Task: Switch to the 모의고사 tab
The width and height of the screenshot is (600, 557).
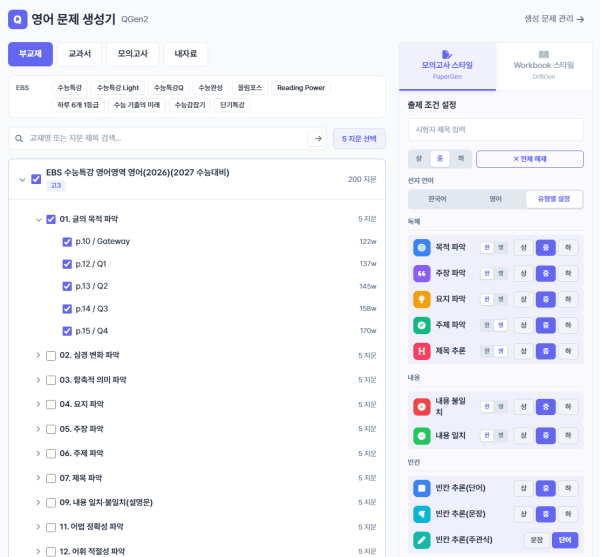Action: (132, 54)
